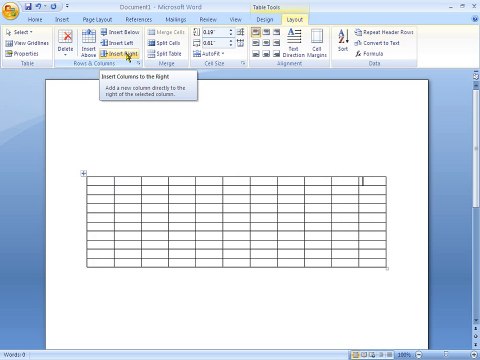This screenshot has height=360, width=480.
Task: Open the Insert ribbon tab
Action: click(x=62, y=20)
